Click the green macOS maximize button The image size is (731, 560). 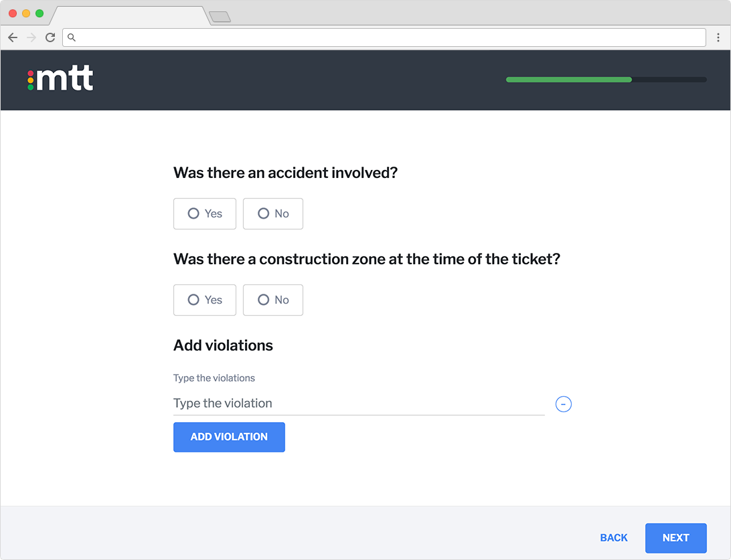(x=39, y=13)
